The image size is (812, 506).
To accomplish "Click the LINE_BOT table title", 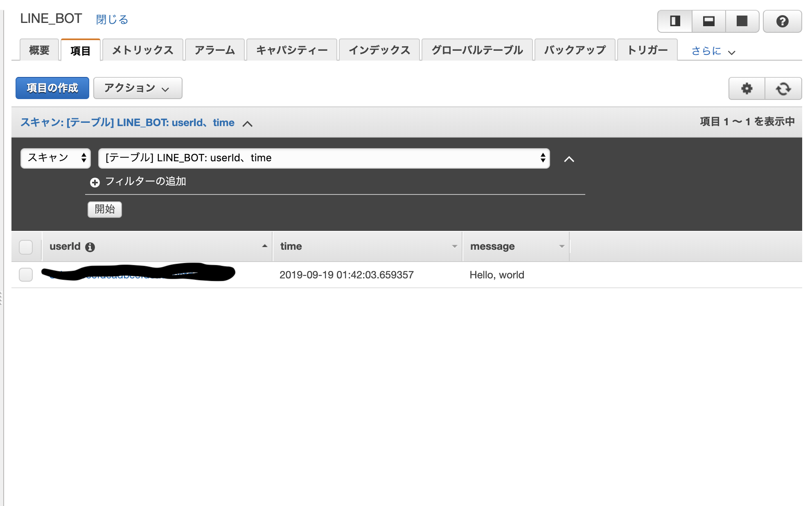I will tap(51, 18).
